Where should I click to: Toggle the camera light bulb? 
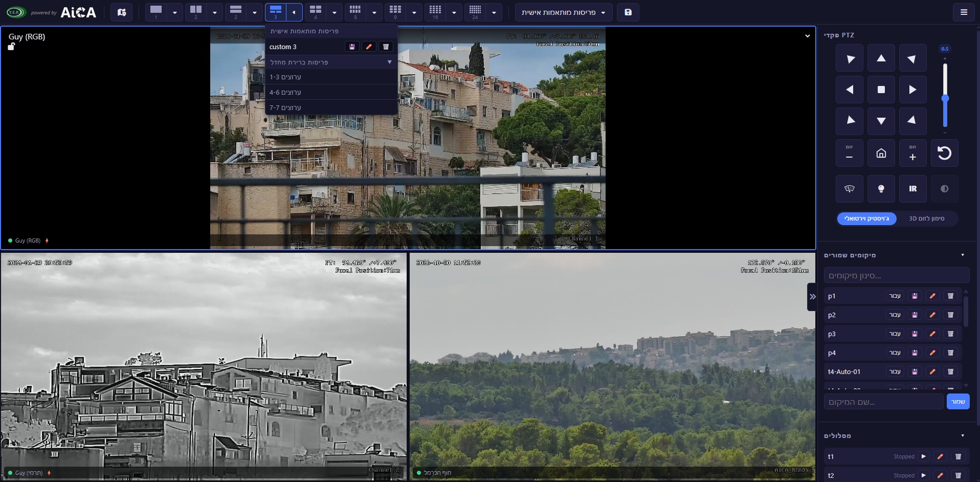[x=881, y=189]
